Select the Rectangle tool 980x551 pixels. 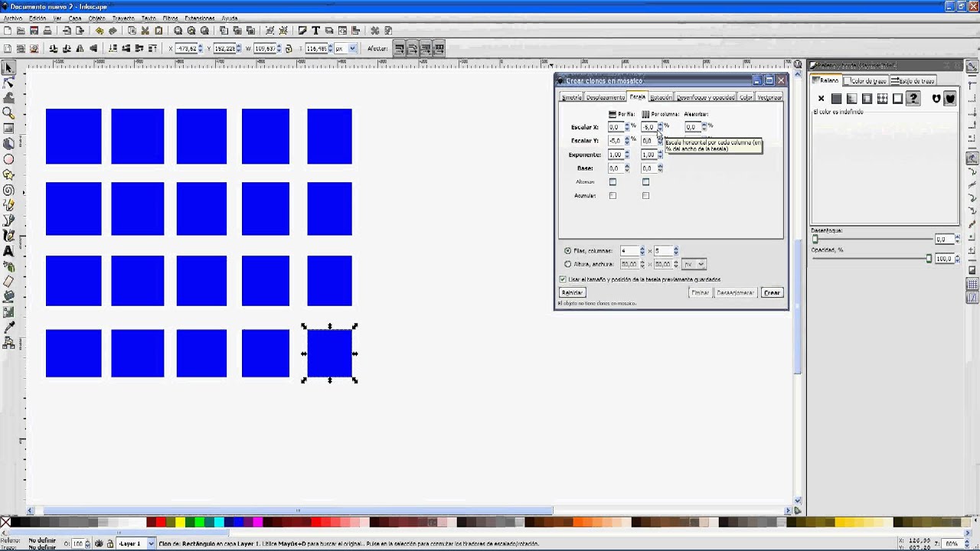pos(8,129)
